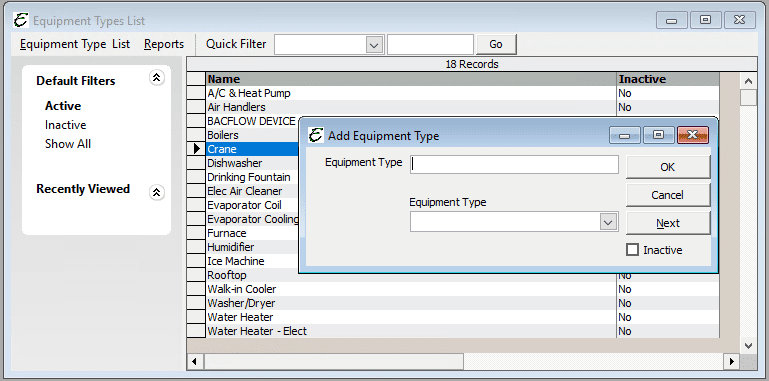Select the Humidifier row
769x381 pixels.
(x=252, y=247)
